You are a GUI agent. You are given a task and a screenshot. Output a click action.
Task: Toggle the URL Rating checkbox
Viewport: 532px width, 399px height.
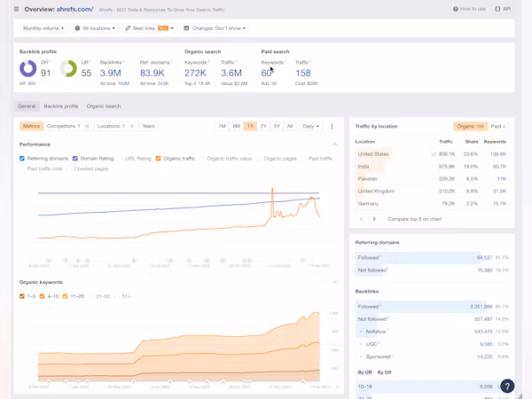pyautogui.click(x=121, y=159)
